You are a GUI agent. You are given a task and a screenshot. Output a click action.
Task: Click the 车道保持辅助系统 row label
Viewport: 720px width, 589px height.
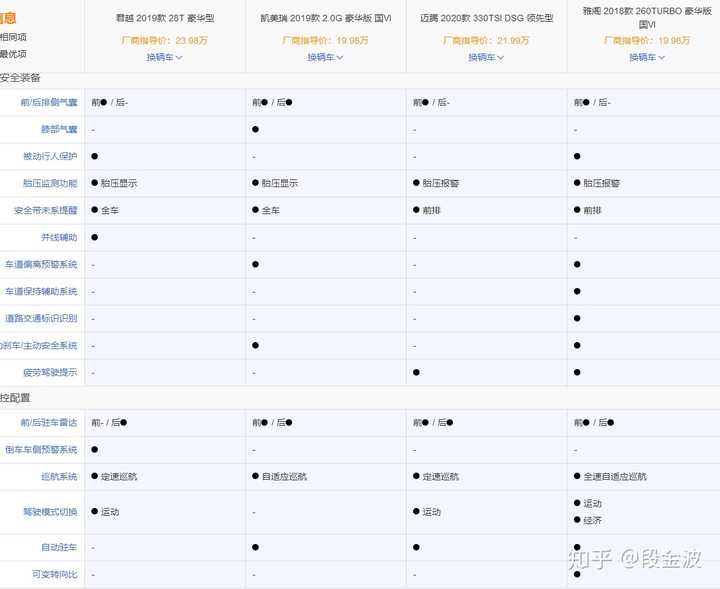pyautogui.click(x=41, y=292)
